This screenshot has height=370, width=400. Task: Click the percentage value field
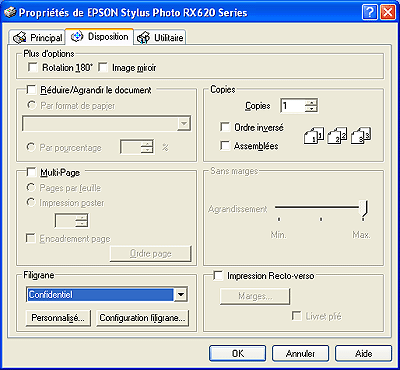point(131,147)
